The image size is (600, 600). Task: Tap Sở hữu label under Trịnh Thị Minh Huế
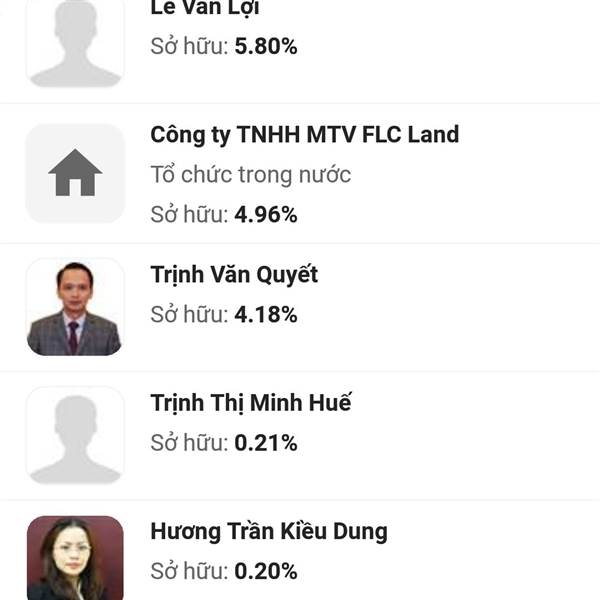click(189, 443)
